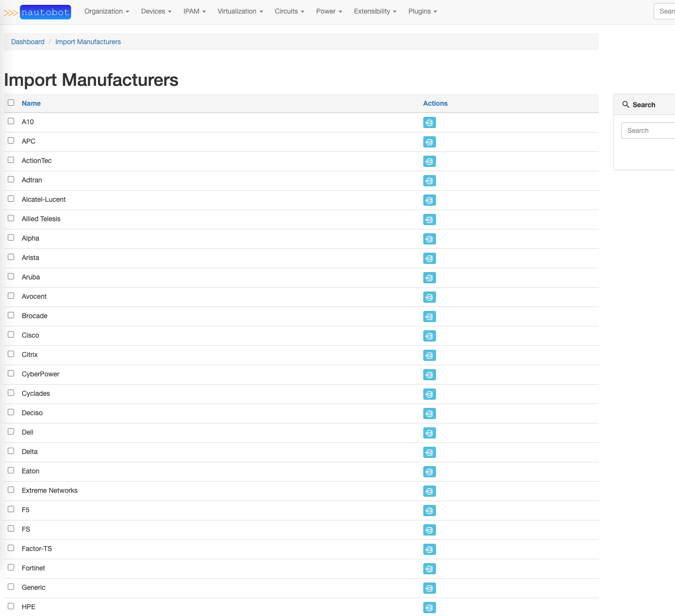Import Fortinet using its action icon
The height and width of the screenshot is (616, 675).
(x=429, y=568)
